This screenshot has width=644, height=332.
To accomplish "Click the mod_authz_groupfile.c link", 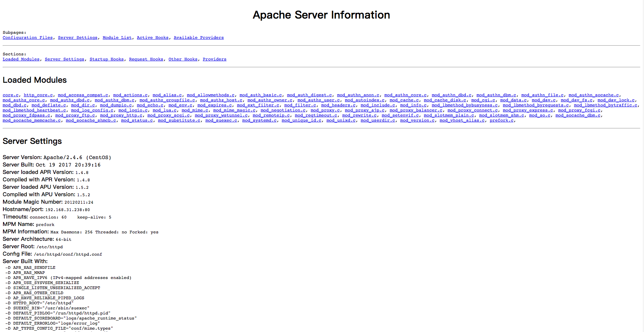I will (167, 100).
